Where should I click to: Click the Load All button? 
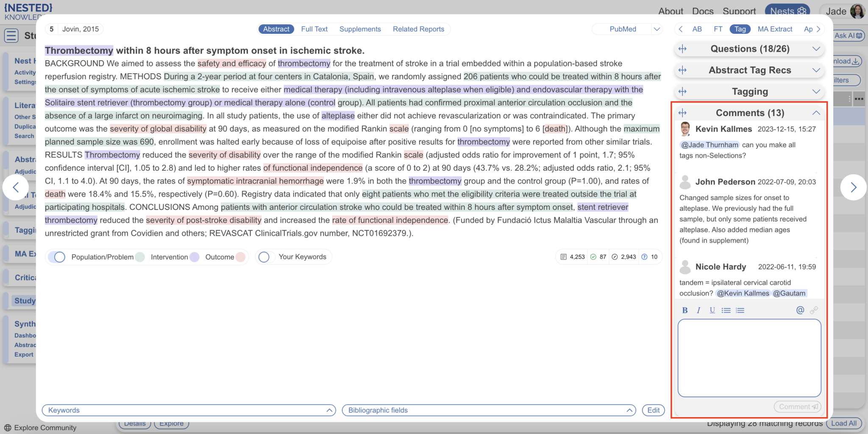coord(844,423)
